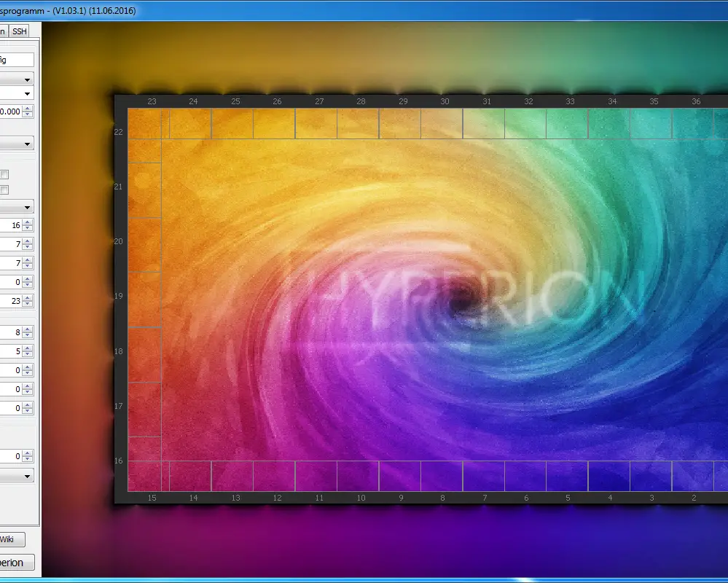The width and height of the screenshot is (728, 583).
Task: Click LED number 9 on the preview
Action: click(401, 498)
